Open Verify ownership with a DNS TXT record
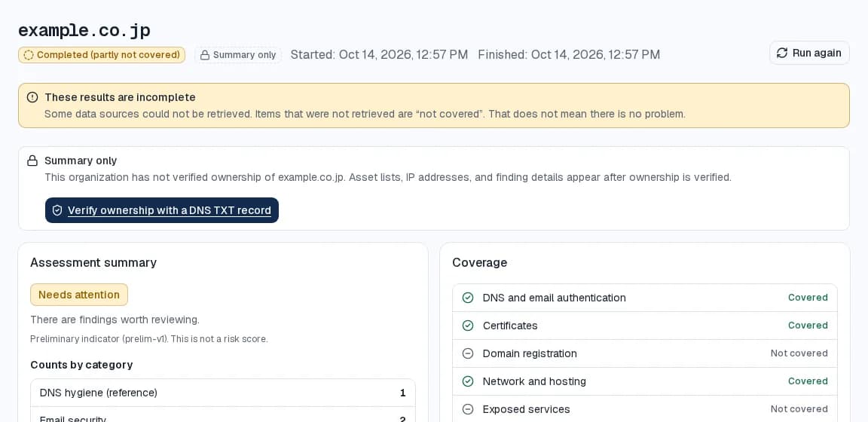Viewport: 868px width, 422px height. pyautogui.click(x=162, y=210)
